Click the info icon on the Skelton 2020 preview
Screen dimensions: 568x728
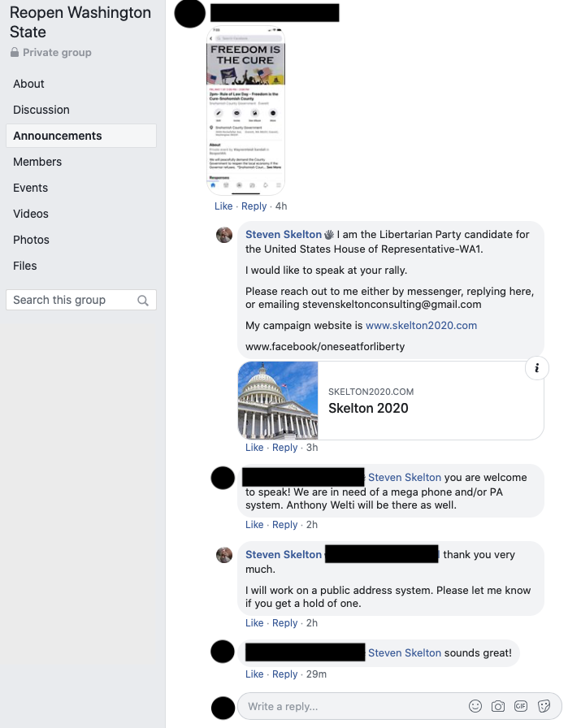pos(536,368)
